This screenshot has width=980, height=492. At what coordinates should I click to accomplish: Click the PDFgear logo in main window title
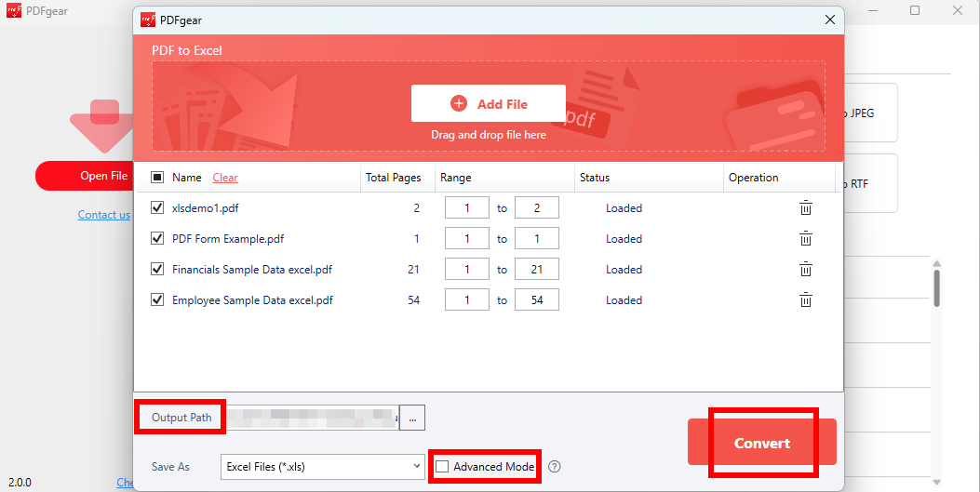pos(14,10)
